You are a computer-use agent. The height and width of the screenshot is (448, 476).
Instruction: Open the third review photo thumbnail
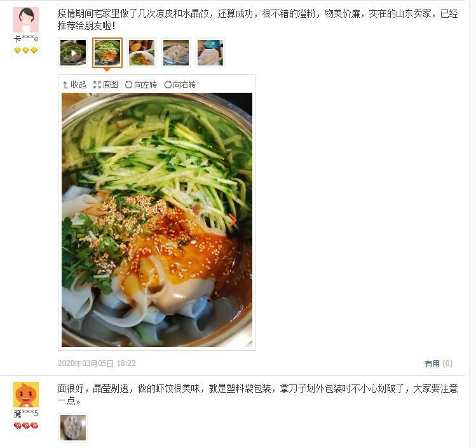[142, 53]
